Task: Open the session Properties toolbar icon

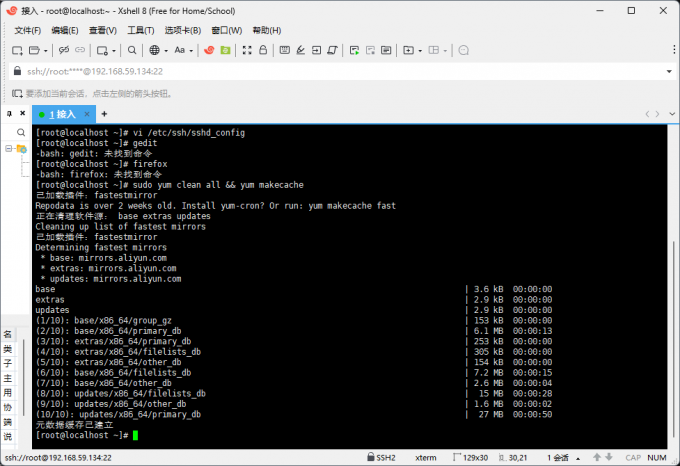Action: (102, 50)
